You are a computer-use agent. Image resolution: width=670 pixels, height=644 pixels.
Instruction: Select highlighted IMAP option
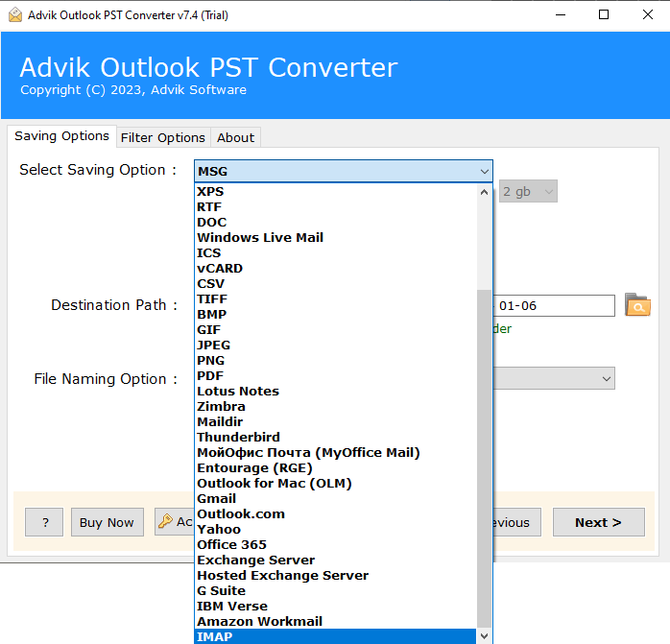pyautogui.click(x=335, y=636)
